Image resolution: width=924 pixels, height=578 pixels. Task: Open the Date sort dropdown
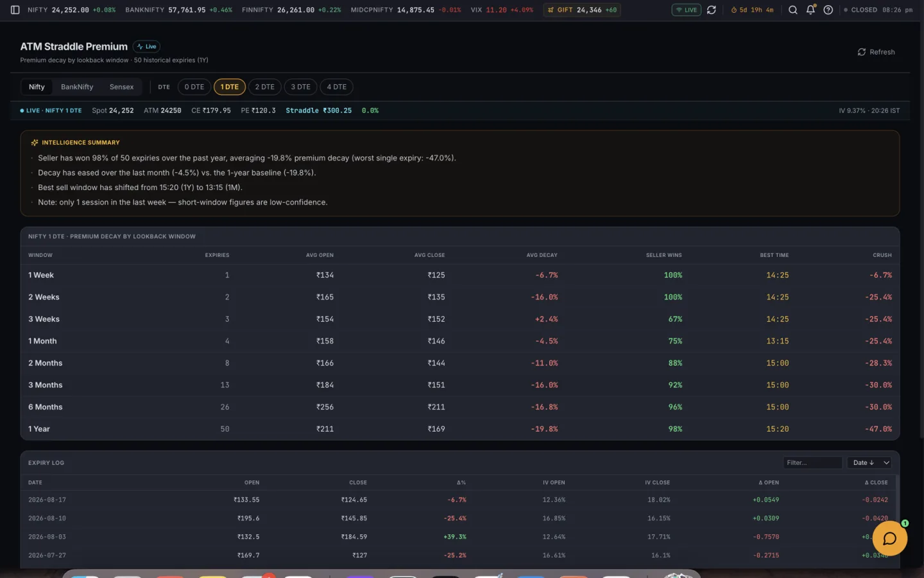click(x=869, y=462)
